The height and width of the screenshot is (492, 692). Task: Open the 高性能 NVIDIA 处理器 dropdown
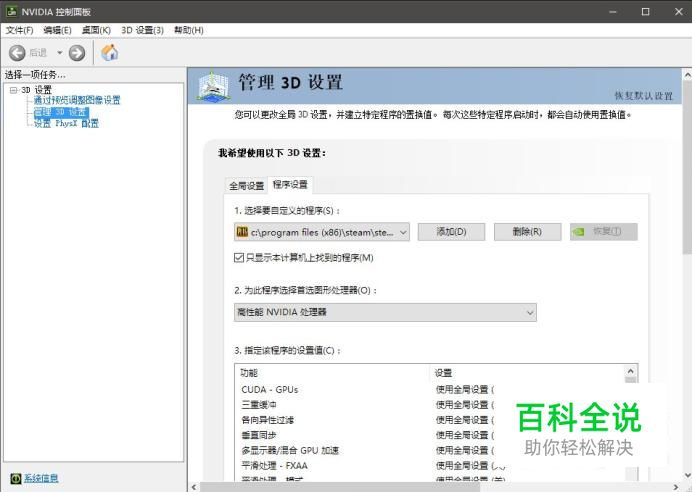pos(385,312)
